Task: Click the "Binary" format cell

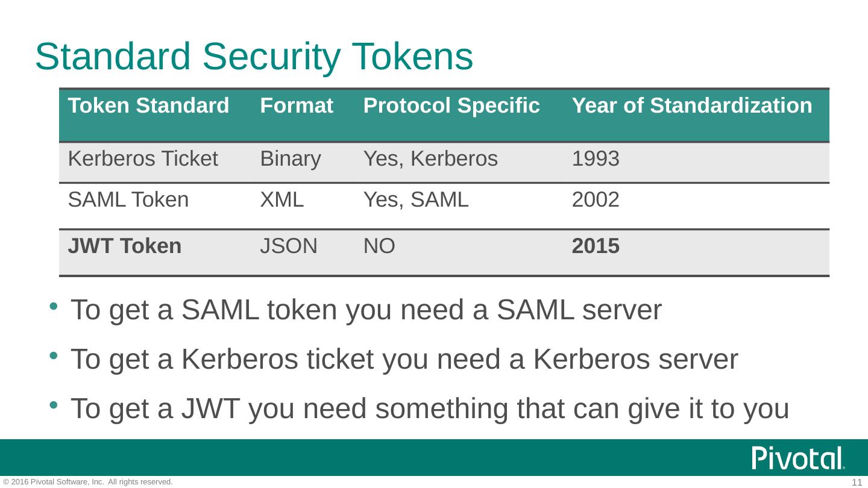Action: point(290,159)
